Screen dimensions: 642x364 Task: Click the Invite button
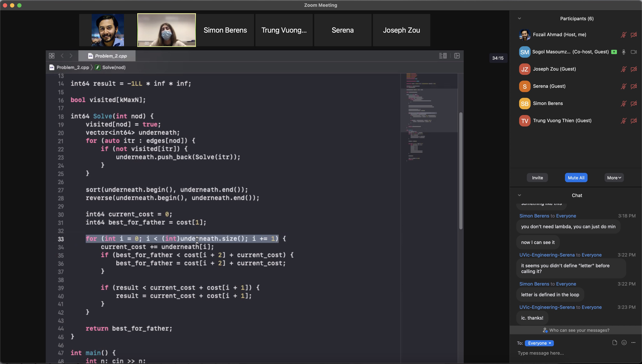[x=537, y=178]
